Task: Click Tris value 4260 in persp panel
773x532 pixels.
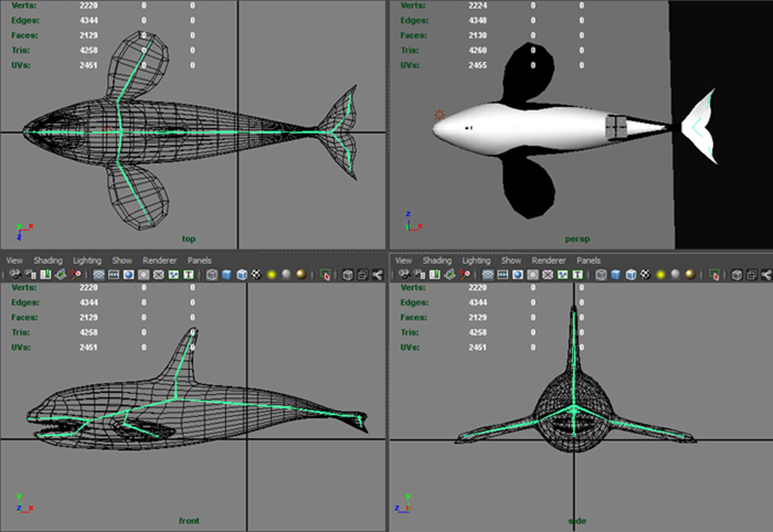Action: pos(478,50)
